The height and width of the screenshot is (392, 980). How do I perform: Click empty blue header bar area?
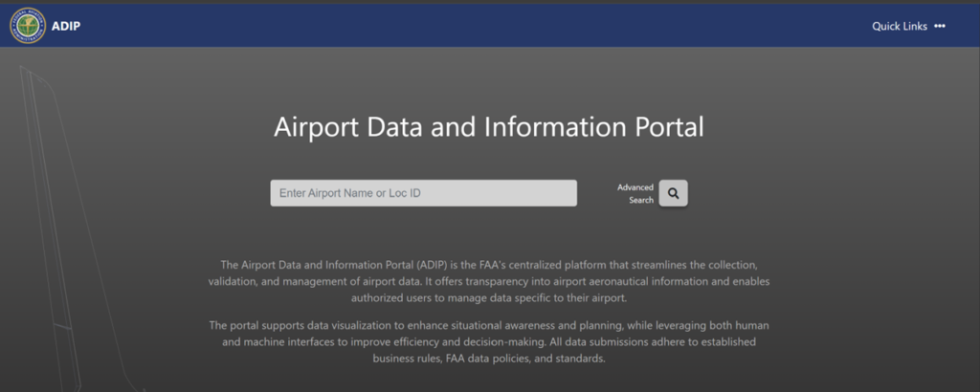(x=479, y=26)
